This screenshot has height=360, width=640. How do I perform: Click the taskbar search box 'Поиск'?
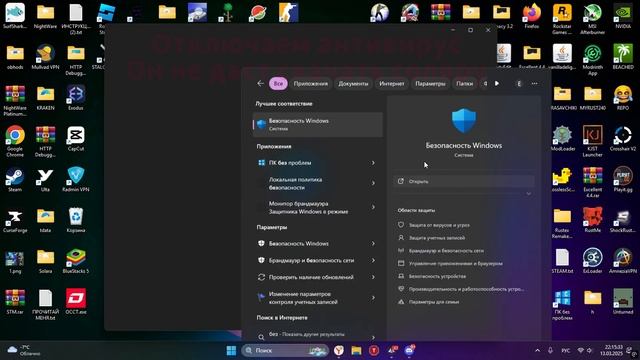coord(285,350)
